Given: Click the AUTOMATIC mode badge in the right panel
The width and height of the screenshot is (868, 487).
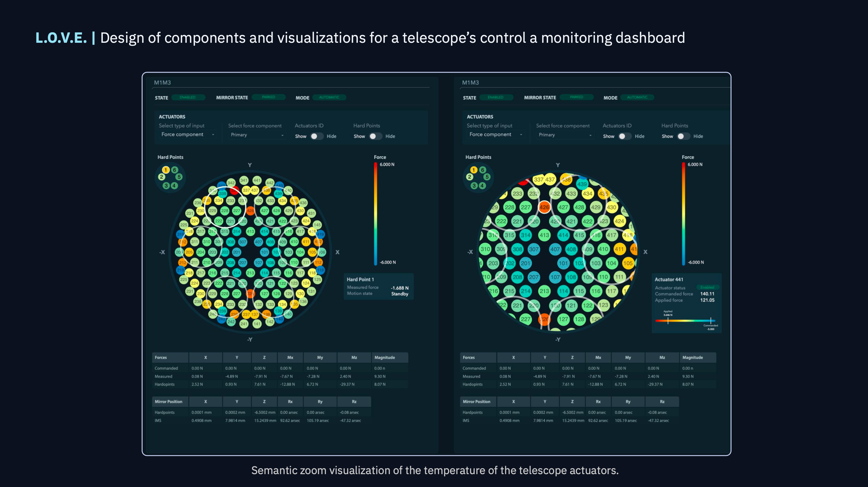Looking at the screenshot, I should click(x=637, y=98).
